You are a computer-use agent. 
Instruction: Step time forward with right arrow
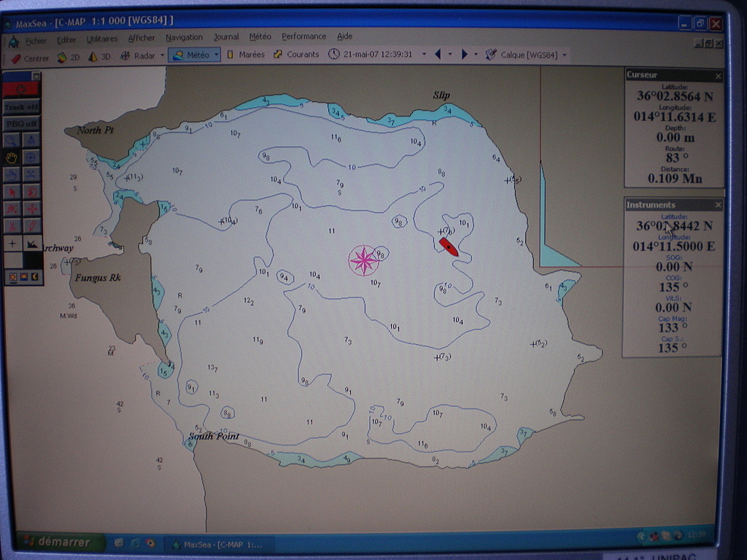465,54
